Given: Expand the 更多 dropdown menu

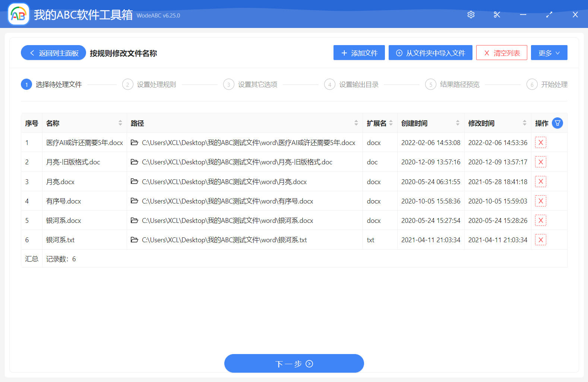Looking at the screenshot, I should pyautogui.click(x=549, y=53).
